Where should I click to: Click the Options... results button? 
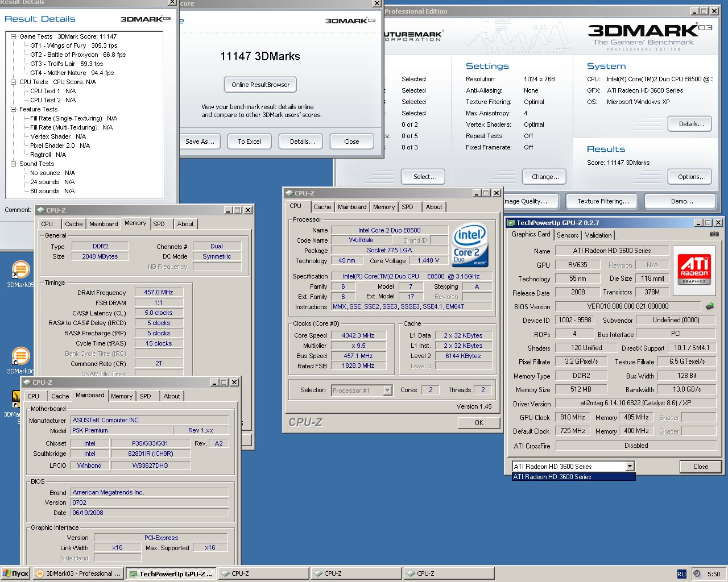[690, 177]
